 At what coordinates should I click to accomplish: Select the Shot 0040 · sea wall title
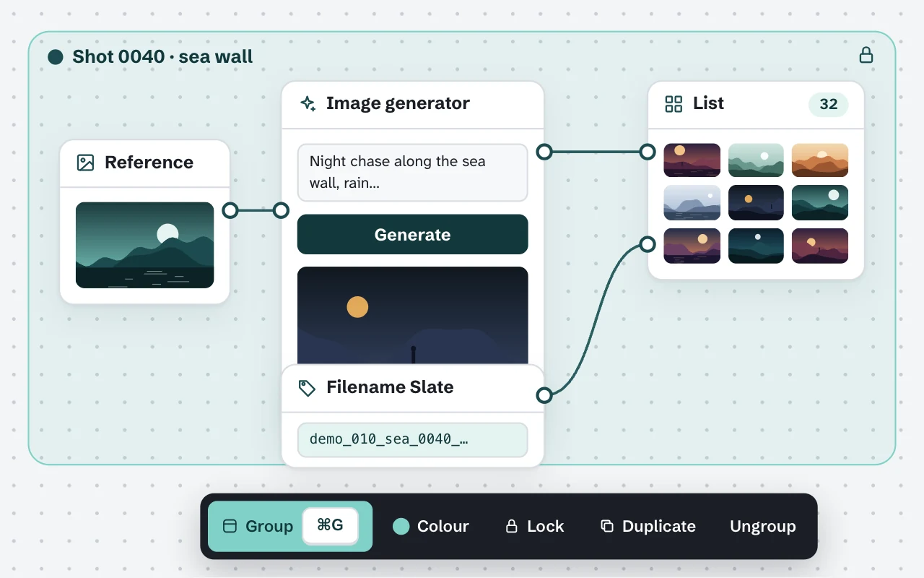pos(162,57)
